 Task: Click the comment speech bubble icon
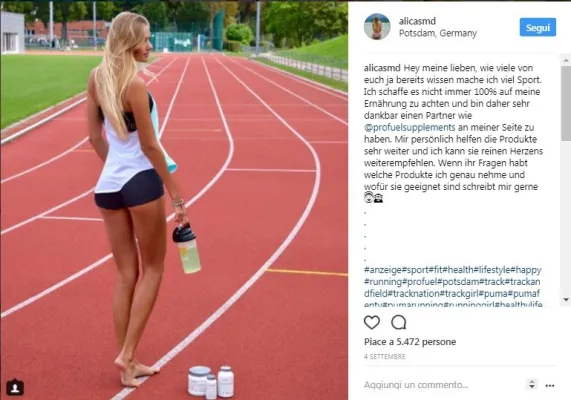[399, 322]
